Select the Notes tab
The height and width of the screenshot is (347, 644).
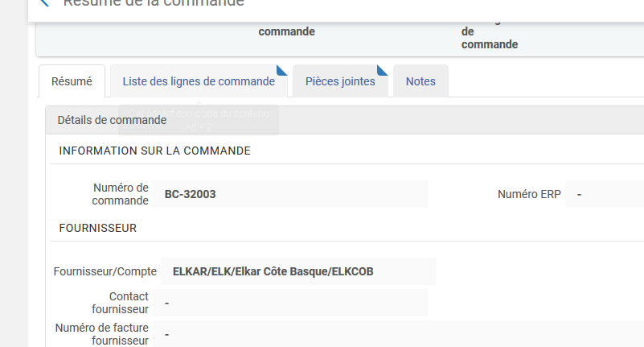point(420,81)
